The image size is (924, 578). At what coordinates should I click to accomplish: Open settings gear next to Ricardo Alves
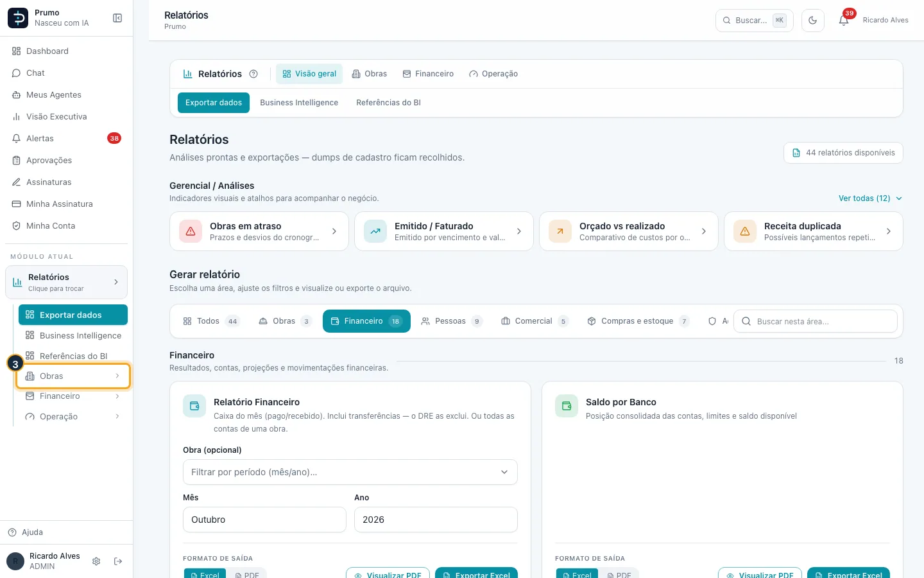pos(96,561)
